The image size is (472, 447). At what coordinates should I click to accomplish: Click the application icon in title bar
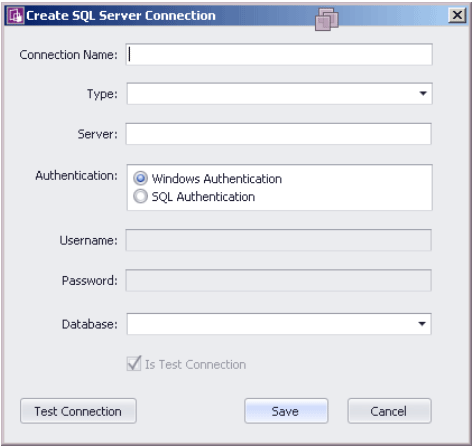click(x=16, y=16)
